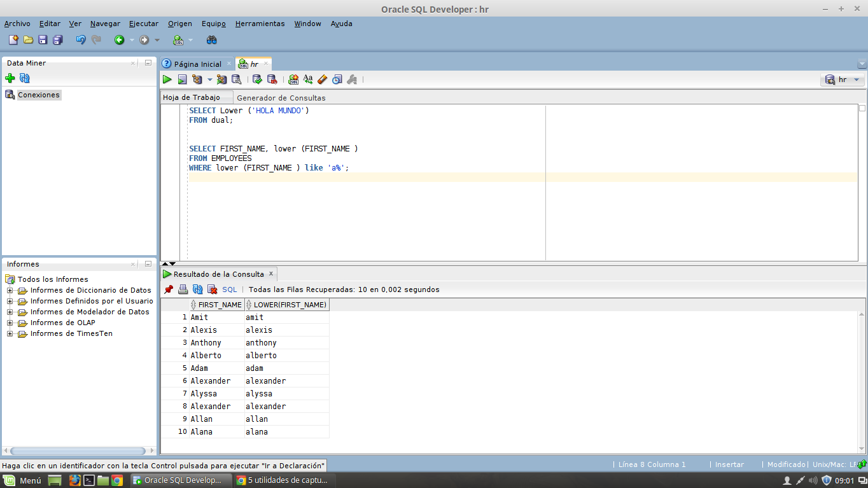The width and height of the screenshot is (868, 488).
Task: Refresh the query result grid
Action: click(x=197, y=289)
